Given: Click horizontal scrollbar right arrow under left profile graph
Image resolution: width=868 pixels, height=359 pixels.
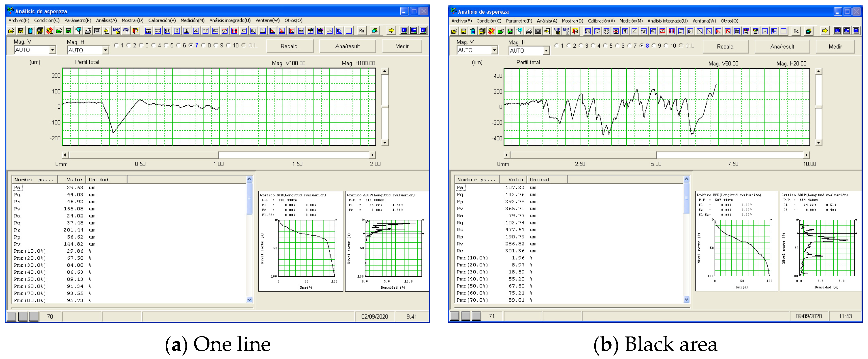Looking at the screenshot, I should [x=372, y=155].
